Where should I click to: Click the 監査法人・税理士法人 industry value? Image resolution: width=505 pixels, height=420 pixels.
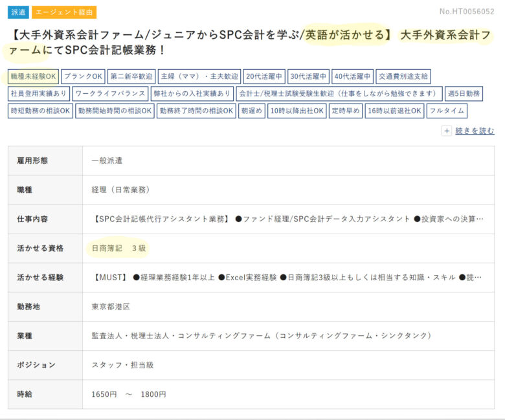pos(262,336)
